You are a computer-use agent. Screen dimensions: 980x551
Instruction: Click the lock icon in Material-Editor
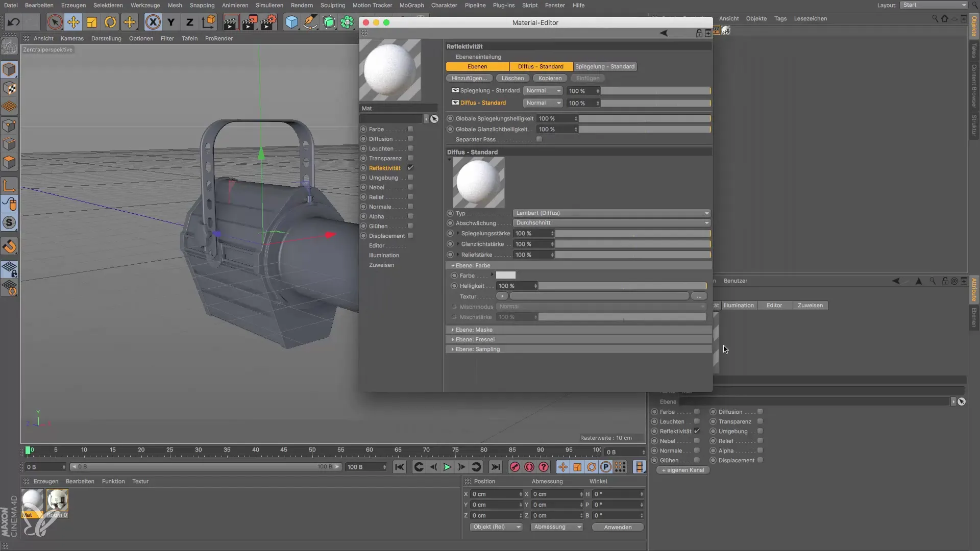click(699, 33)
